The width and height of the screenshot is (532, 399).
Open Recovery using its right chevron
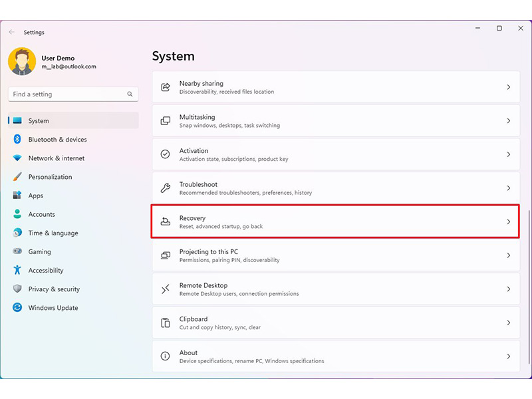point(509,221)
